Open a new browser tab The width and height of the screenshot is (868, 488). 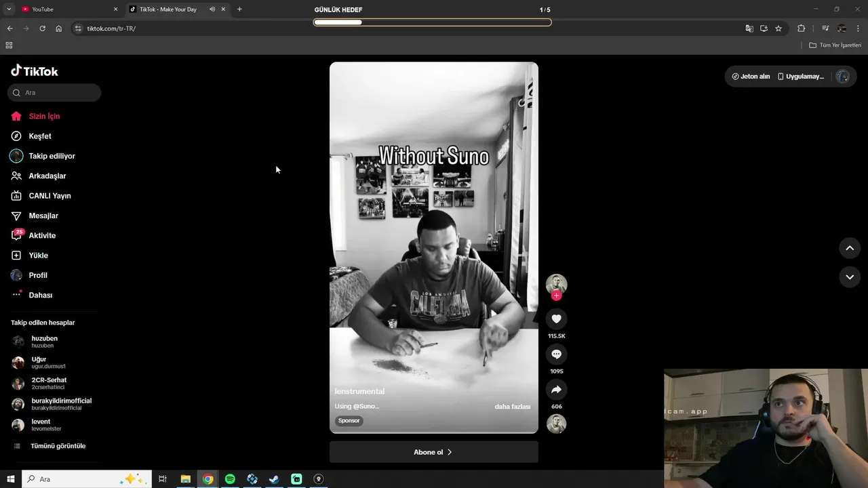coord(239,9)
